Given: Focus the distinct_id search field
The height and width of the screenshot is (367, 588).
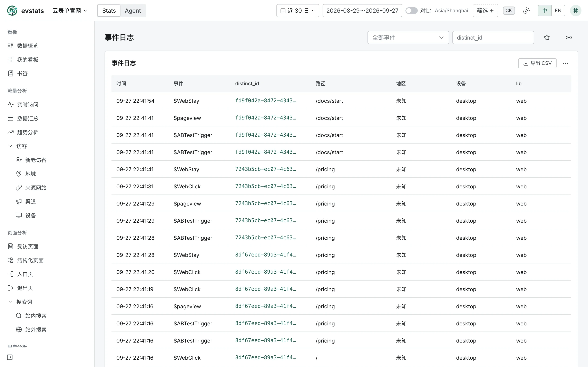Looking at the screenshot, I should pos(493,37).
